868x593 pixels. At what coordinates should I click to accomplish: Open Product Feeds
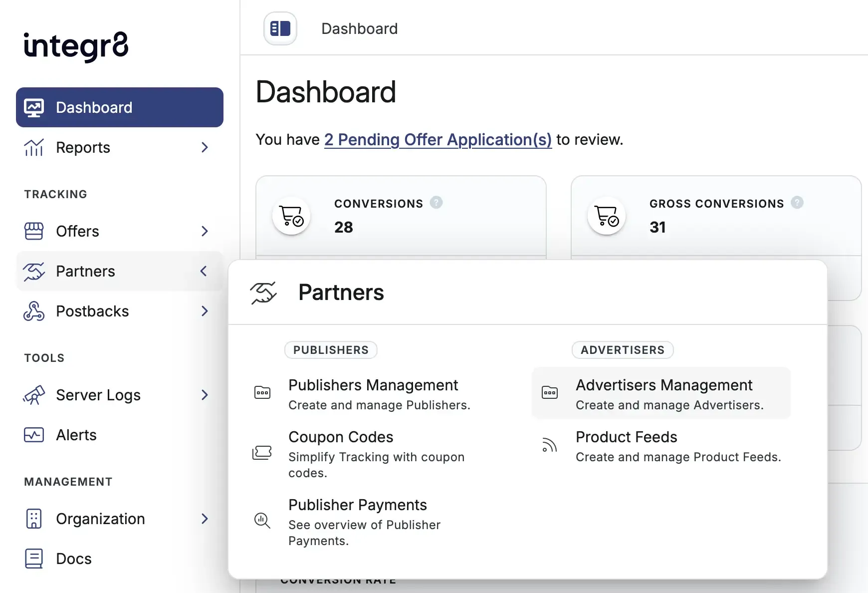[661, 446]
